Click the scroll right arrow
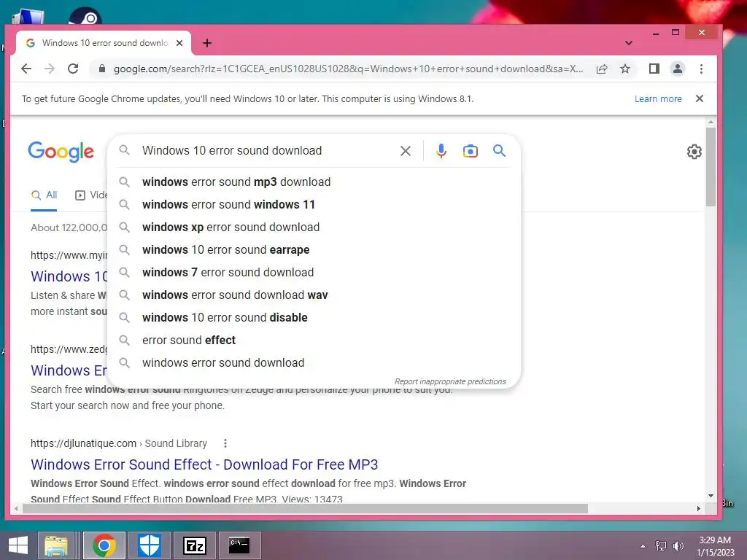The width and height of the screenshot is (747, 560). click(x=698, y=508)
